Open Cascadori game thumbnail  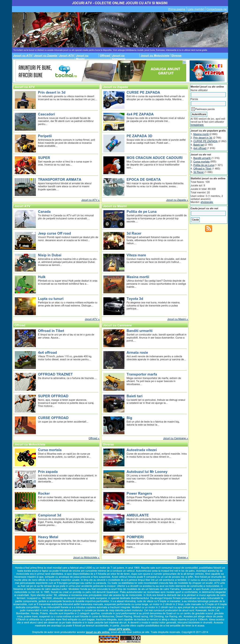25,122
